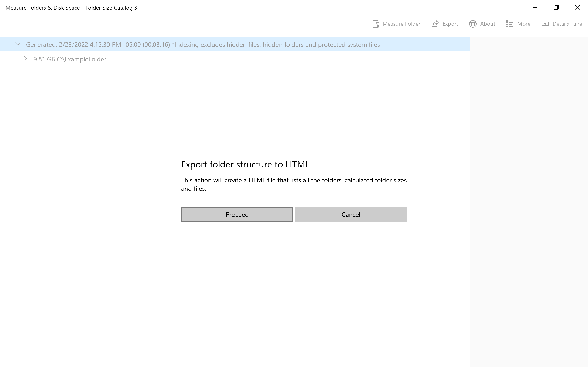Open the Export menu label
The height and width of the screenshot is (367, 588).
(450, 24)
